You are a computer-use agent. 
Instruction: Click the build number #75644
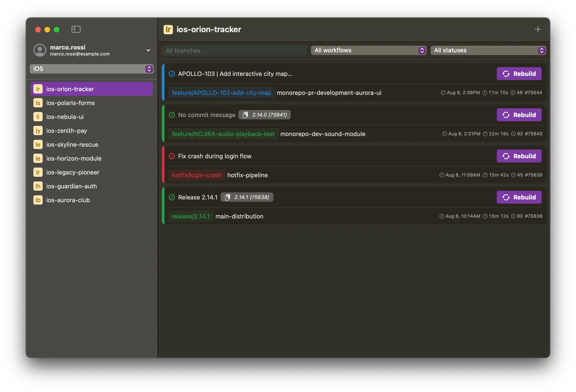pyautogui.click(x=533, y=93)
